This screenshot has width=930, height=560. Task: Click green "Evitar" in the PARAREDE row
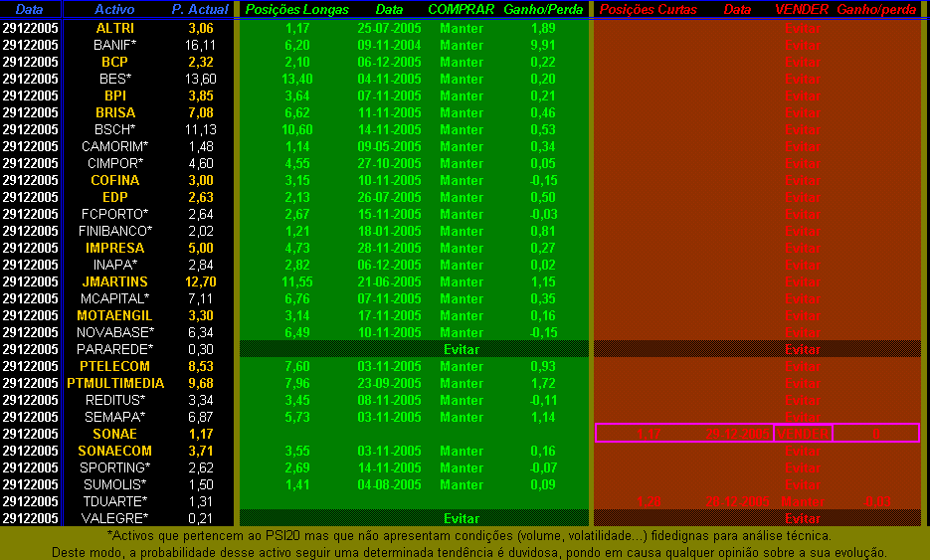click(461, 349)
